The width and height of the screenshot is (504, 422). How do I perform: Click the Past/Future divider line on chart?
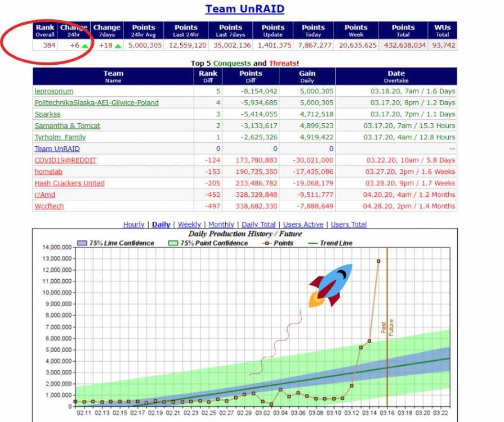coord(387,327)
